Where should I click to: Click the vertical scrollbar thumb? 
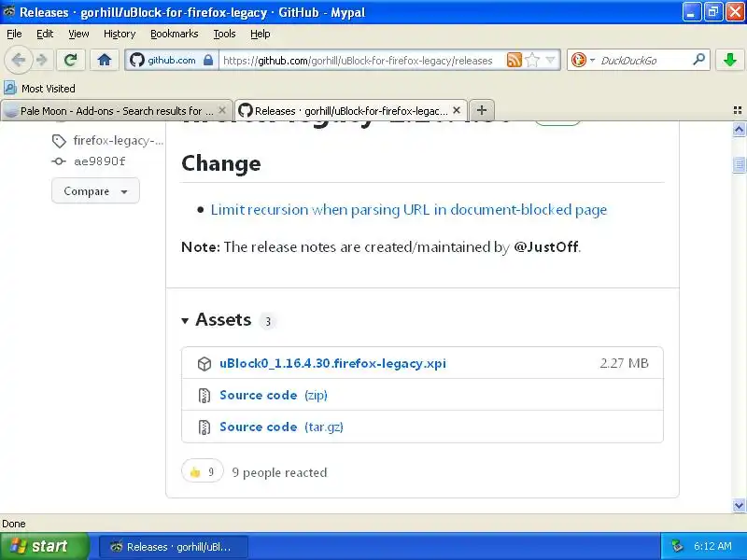739,164
